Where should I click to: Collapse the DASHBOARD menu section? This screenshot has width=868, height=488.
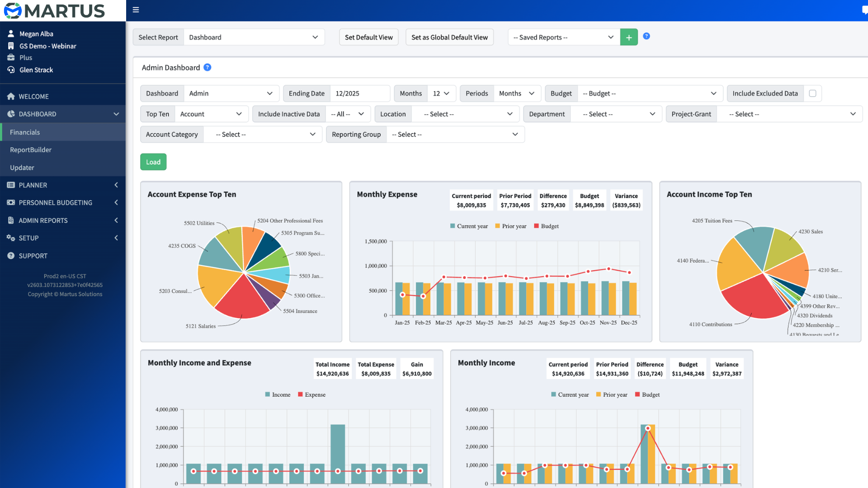click(x=63, y=114)
